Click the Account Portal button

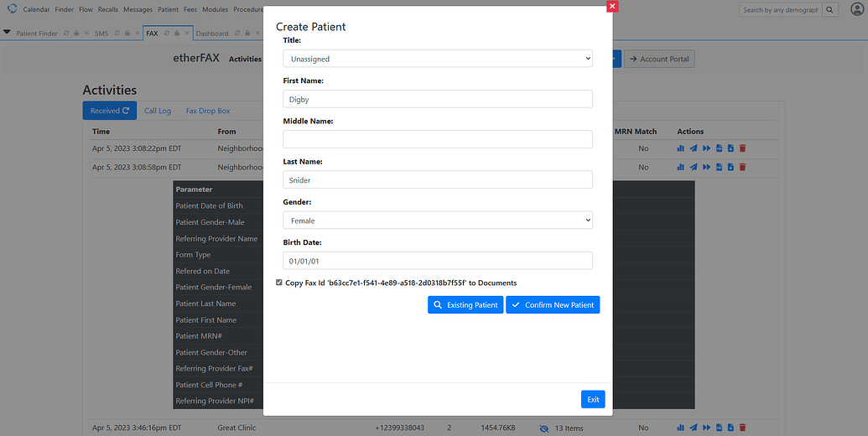659,59
